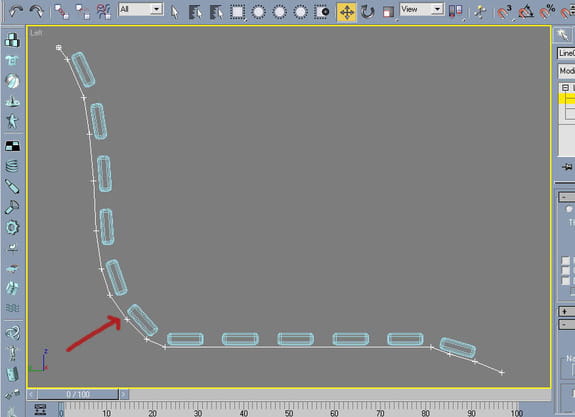Image resolution: width=575 pixels, height=417 pixels.
Task: Open the Modifier List dropdown
Action: point(566,71)
